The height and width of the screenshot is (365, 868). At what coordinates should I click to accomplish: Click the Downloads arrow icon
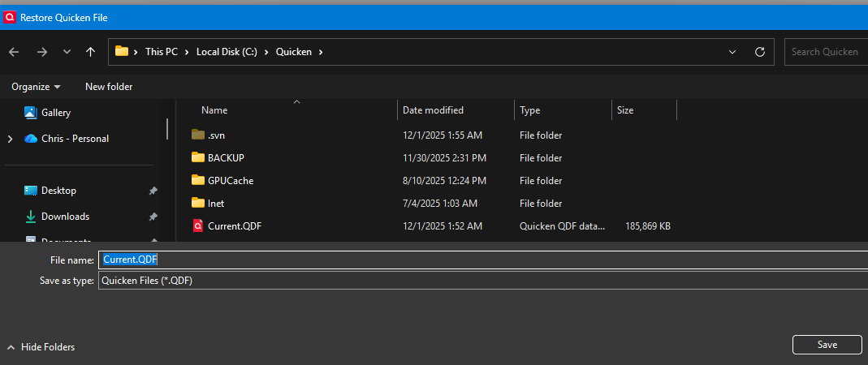(x=30, y=217)
